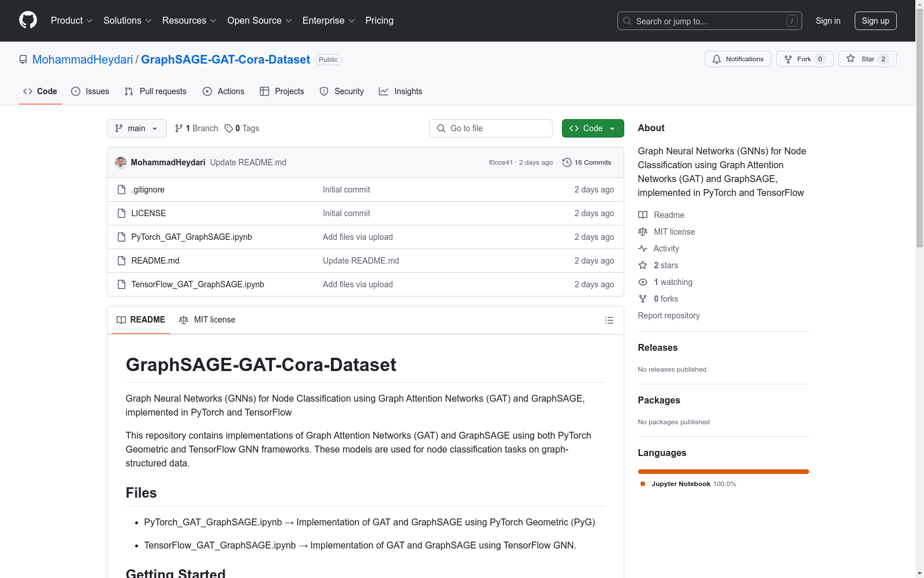Switch to the Code tab
This screenshot has height=578, width=924.
40,91
